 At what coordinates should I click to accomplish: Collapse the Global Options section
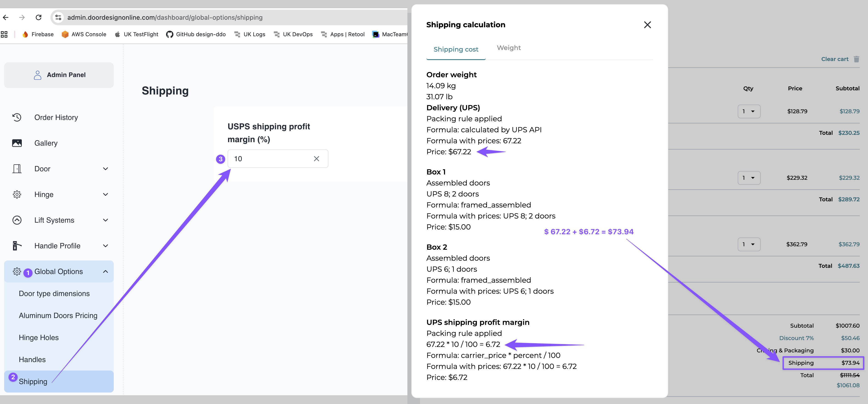pos(106,271)
